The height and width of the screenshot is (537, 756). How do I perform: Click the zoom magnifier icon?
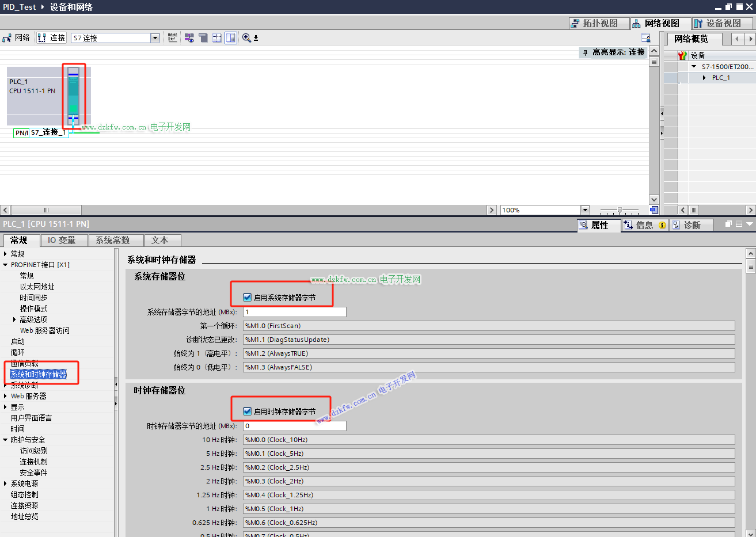tap(246, 38)
